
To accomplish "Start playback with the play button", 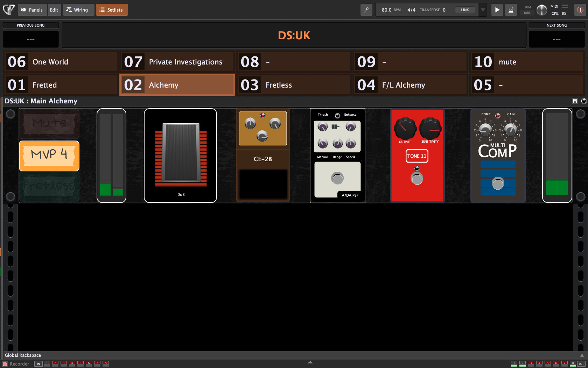I will coord(497,10).
